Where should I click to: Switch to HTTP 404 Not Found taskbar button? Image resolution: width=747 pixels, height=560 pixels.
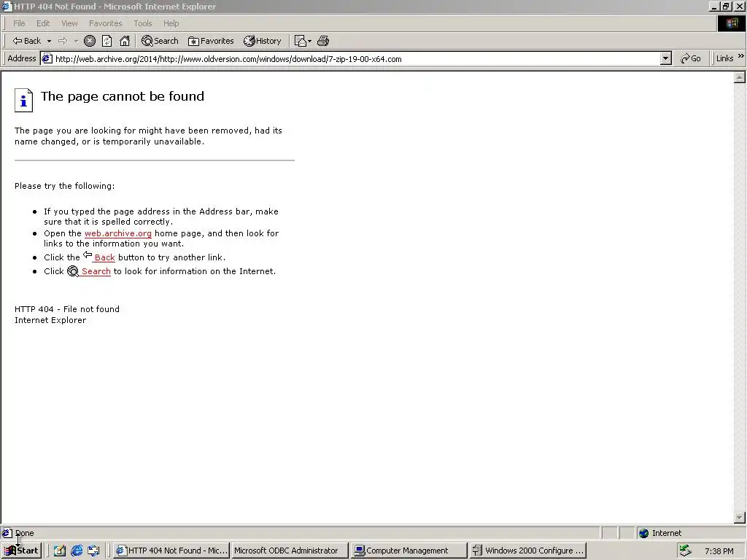click(x=172, y=551)
